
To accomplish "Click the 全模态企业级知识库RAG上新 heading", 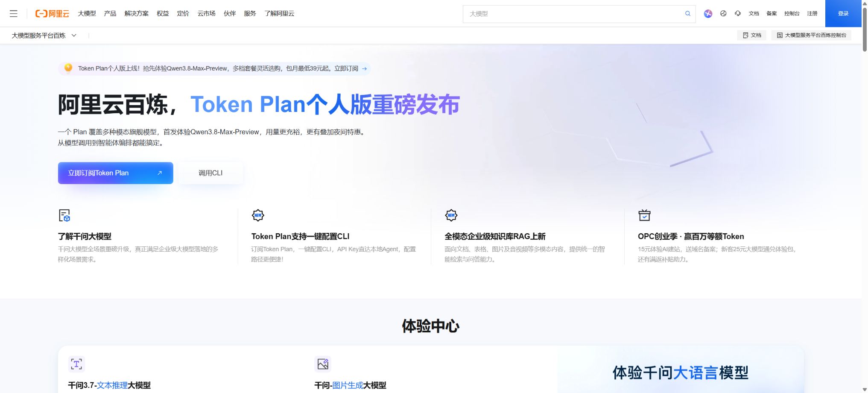I will (495, 236).
